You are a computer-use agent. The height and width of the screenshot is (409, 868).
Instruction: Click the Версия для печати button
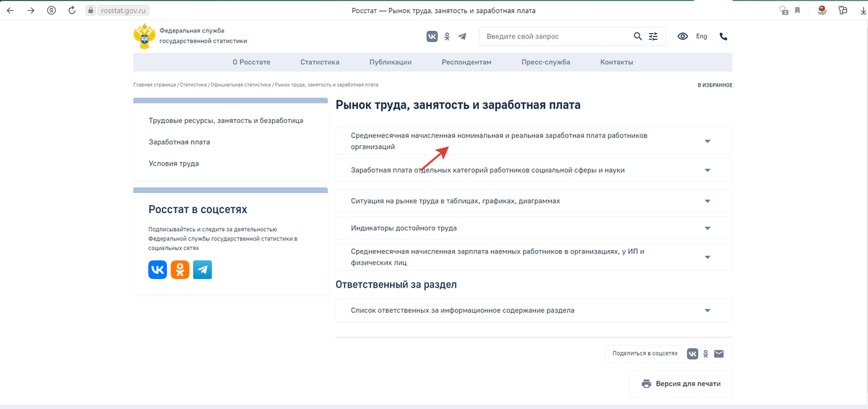point(681,384)
